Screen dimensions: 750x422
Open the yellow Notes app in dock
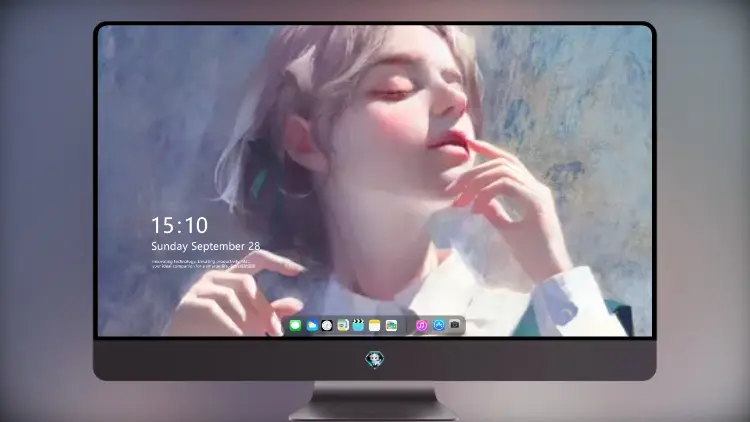tap(375, 326)
